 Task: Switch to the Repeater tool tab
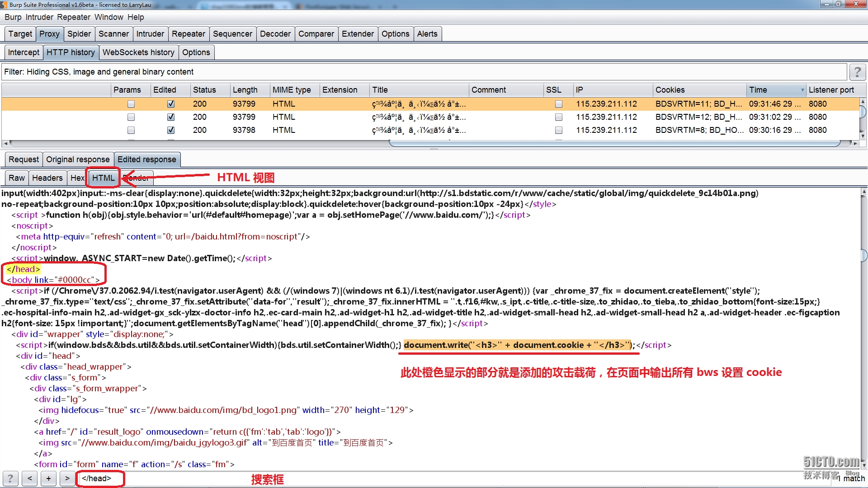pos(189,34)
